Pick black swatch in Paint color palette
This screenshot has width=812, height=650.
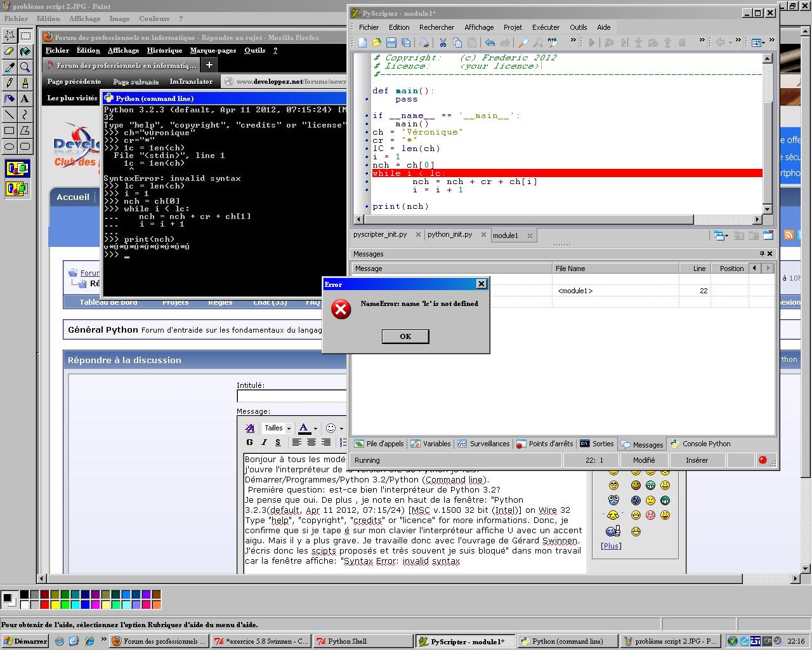click(x=24, y=595)
